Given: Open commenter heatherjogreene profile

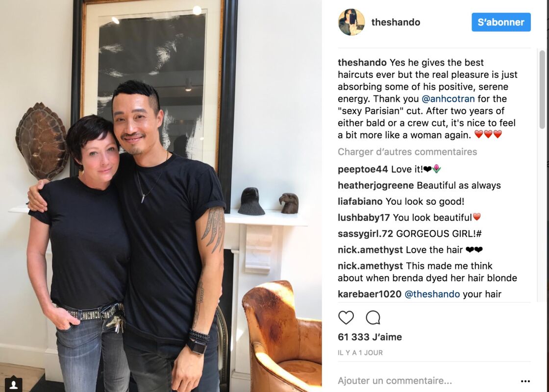Looking at the screenshot, I should tap(375, 186).
